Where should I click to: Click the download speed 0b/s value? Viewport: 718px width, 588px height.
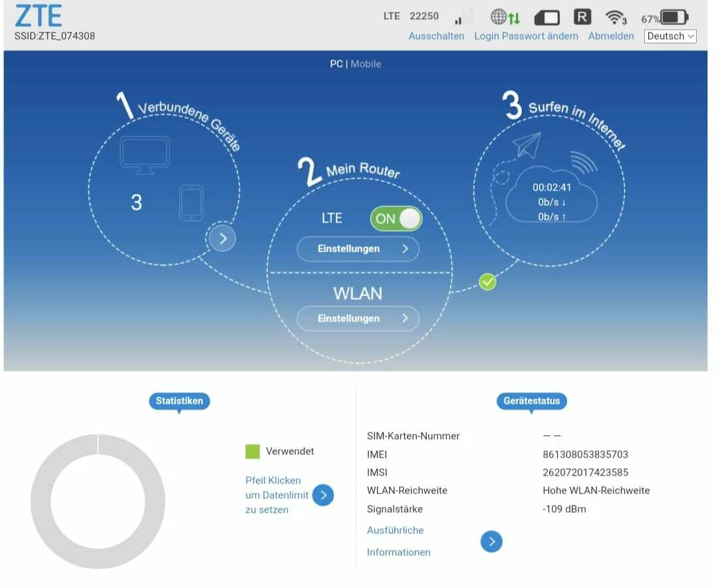552,202
